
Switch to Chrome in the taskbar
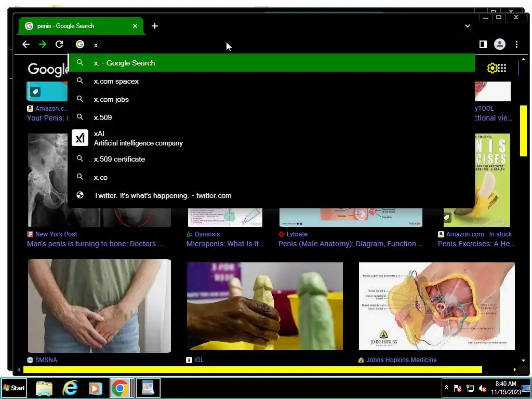120,388
